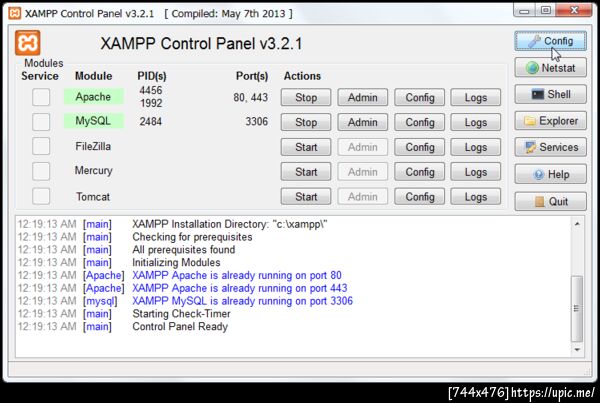Open Apache Logs menu
This screenshot has height=403, width=600.
[x=476, y=98]
